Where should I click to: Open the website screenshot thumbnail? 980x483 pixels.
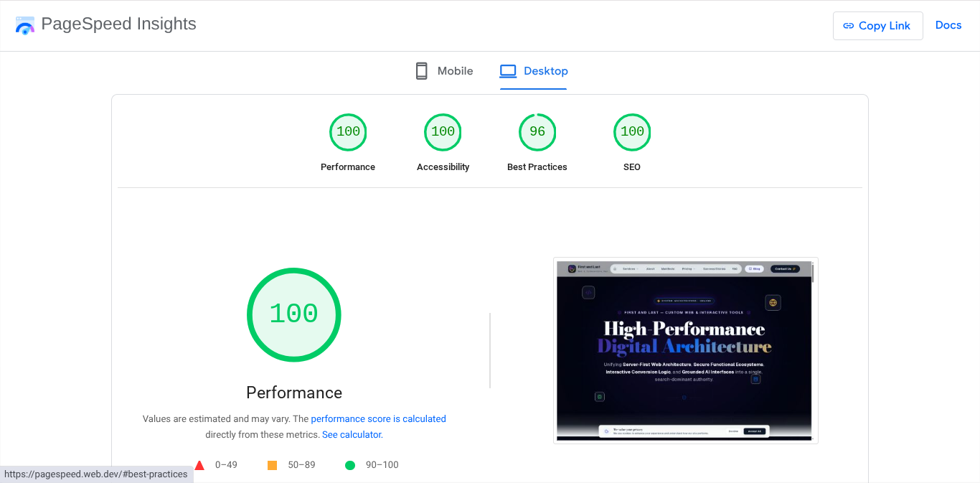685,350
